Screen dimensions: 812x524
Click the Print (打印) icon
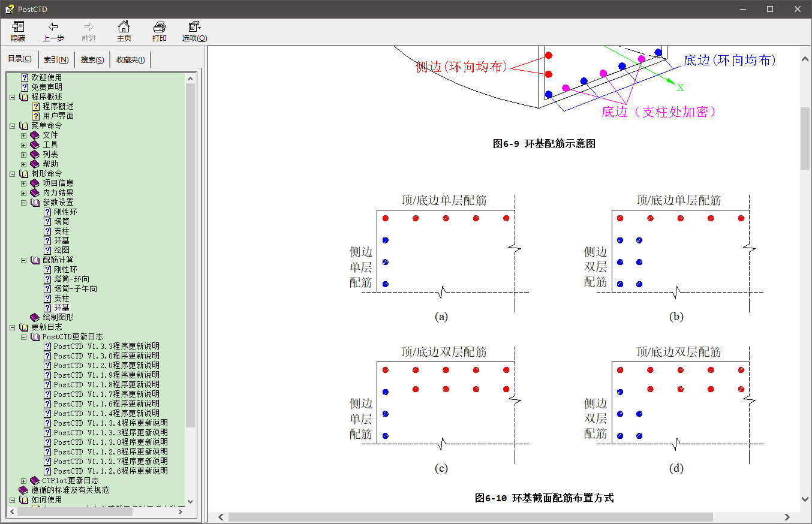[159, 27]
